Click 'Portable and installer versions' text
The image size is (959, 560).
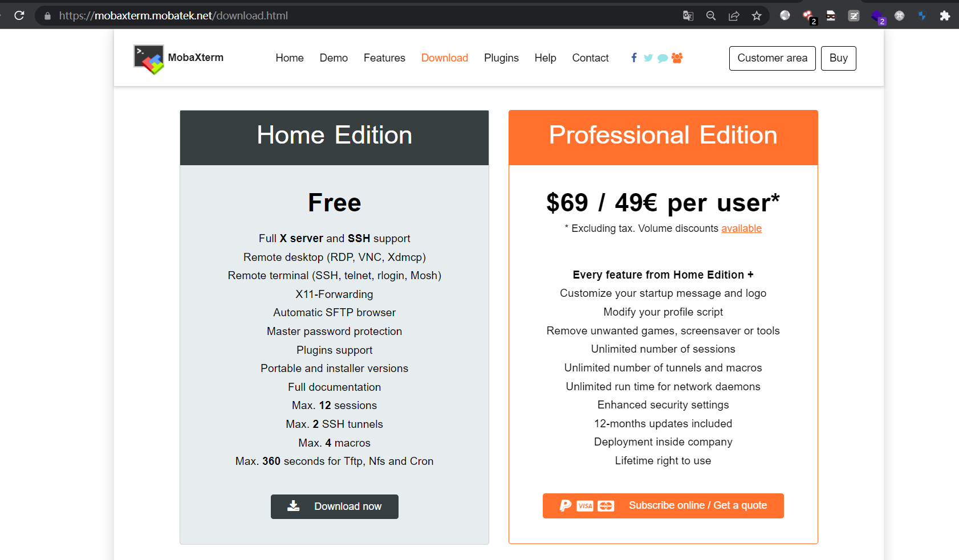pyautogui.click(x=335, y=369)
